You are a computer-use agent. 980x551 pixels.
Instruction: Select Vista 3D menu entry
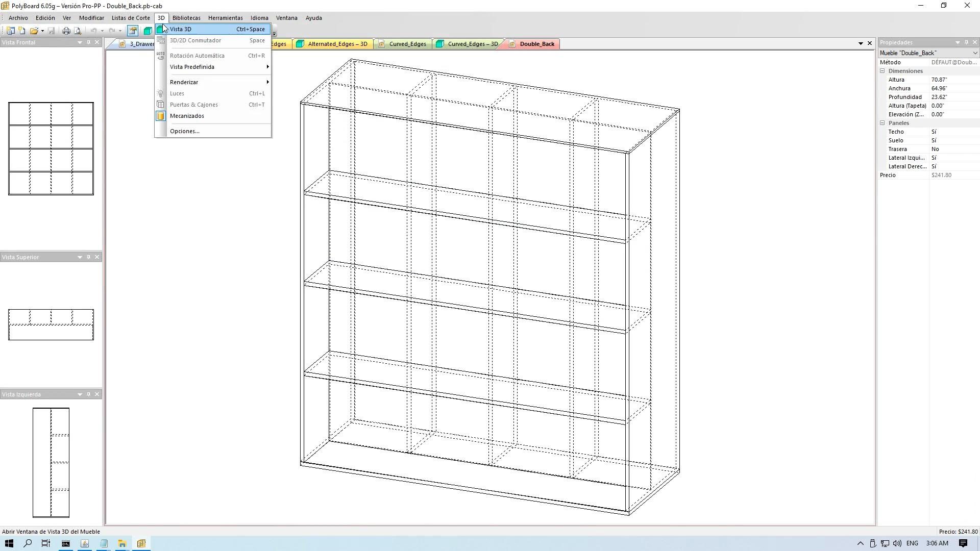181,29
